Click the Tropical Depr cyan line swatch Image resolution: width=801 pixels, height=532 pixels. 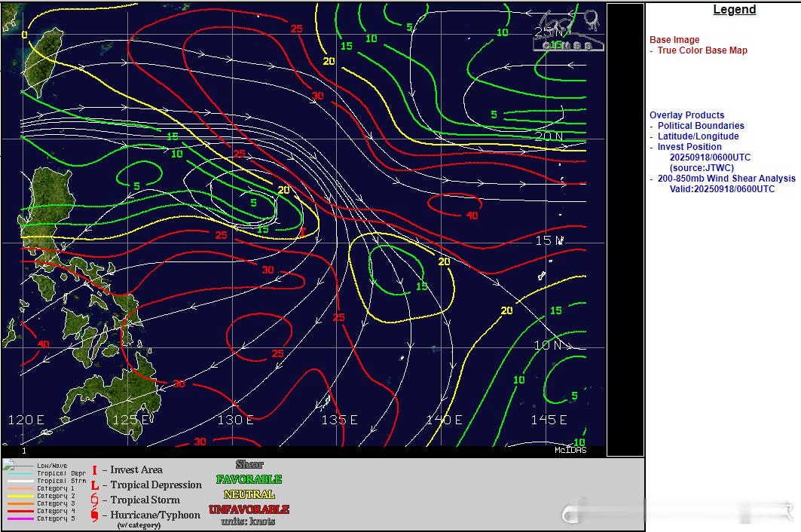20,474
